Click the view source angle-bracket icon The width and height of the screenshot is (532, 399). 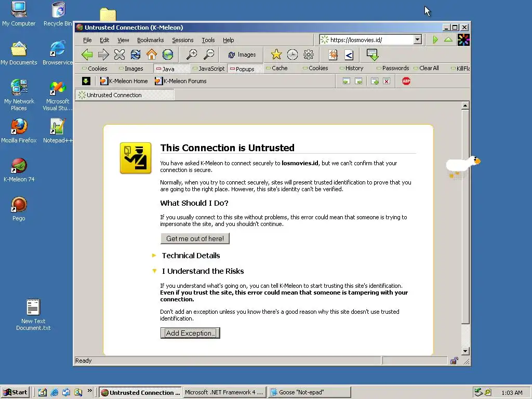(349, 55)
